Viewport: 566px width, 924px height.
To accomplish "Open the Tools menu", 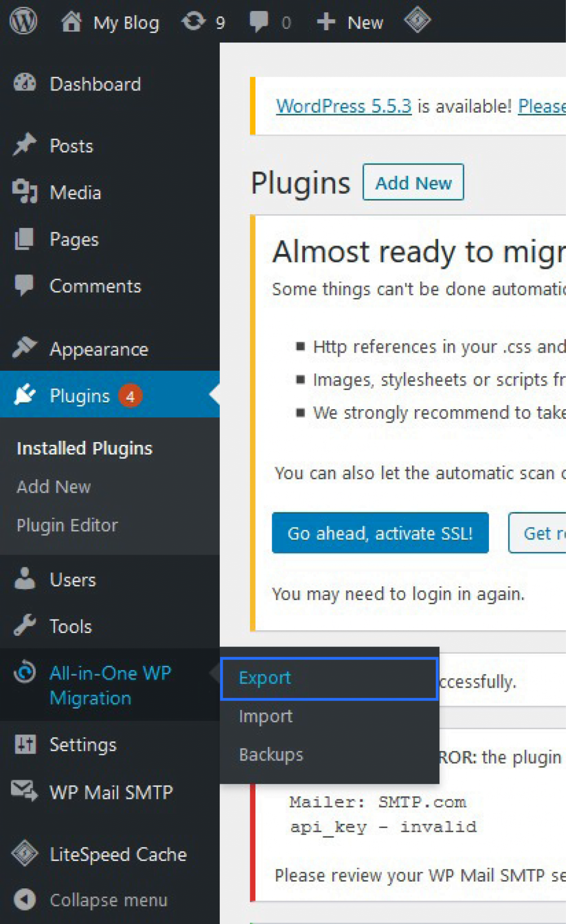I will pyautogui.click(x=71, y=626).
